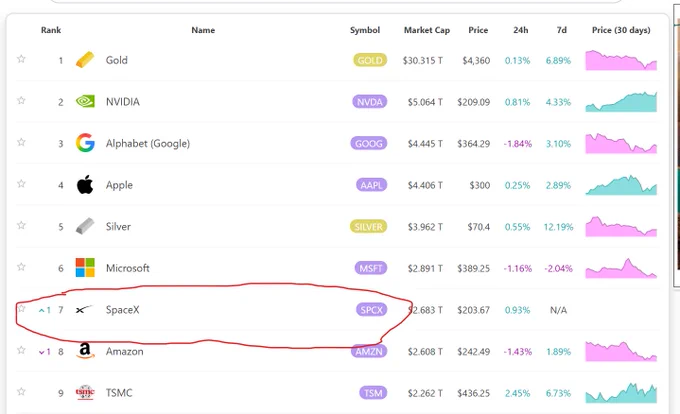Click the GOOG symbol badge
Image resolution: width=680 pixels, height=414 pixels.
[369, 143]
